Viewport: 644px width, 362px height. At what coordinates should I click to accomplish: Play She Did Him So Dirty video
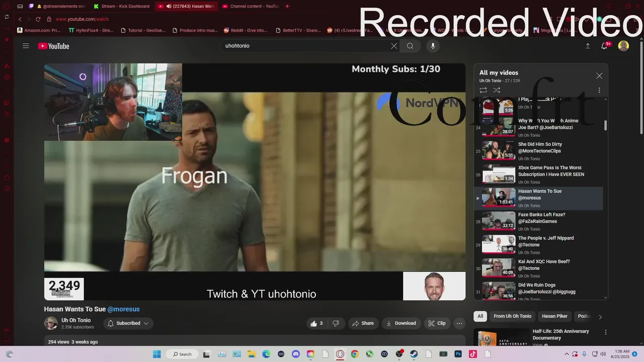coord(539,151)
